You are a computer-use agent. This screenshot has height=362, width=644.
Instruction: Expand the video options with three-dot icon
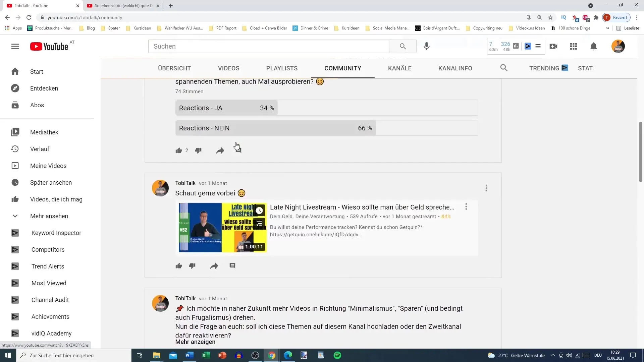coord(466,207)
